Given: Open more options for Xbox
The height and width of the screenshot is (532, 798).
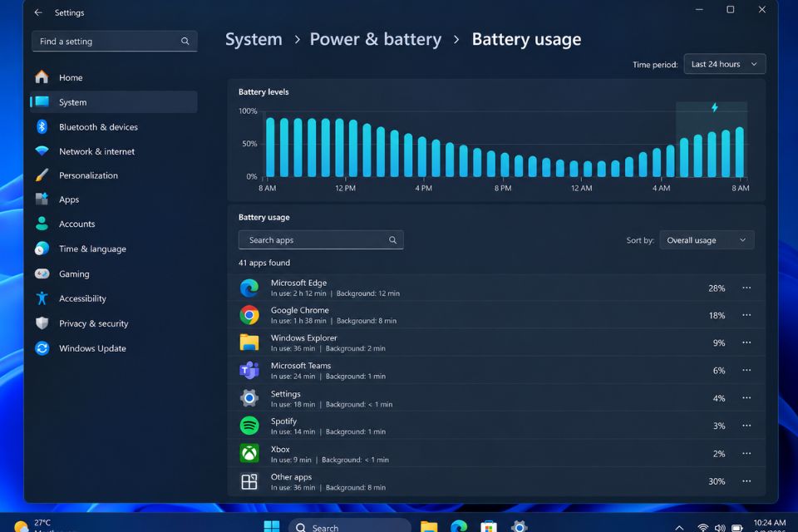Looking at the screenshot, I should 746,453.
